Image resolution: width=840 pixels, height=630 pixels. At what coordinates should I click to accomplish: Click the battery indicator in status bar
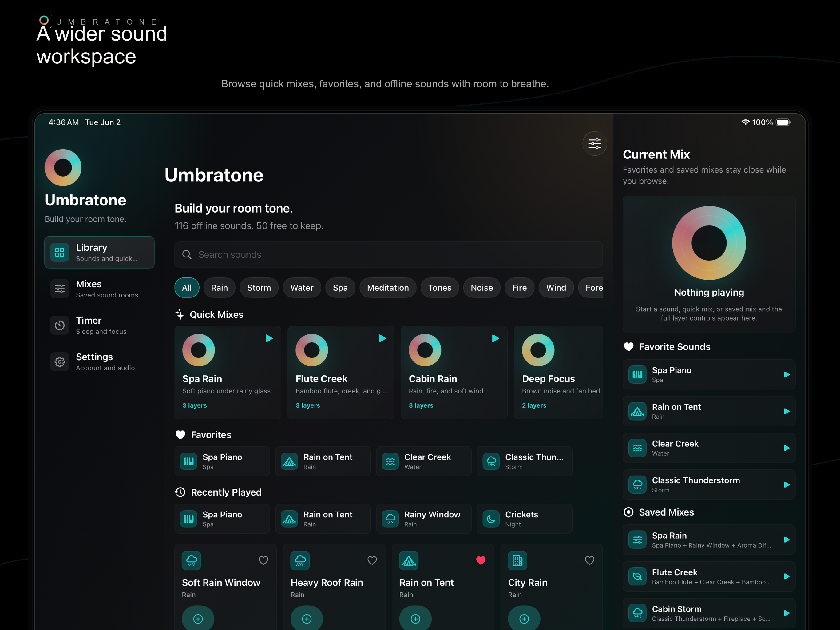click(x=783, y=122)
